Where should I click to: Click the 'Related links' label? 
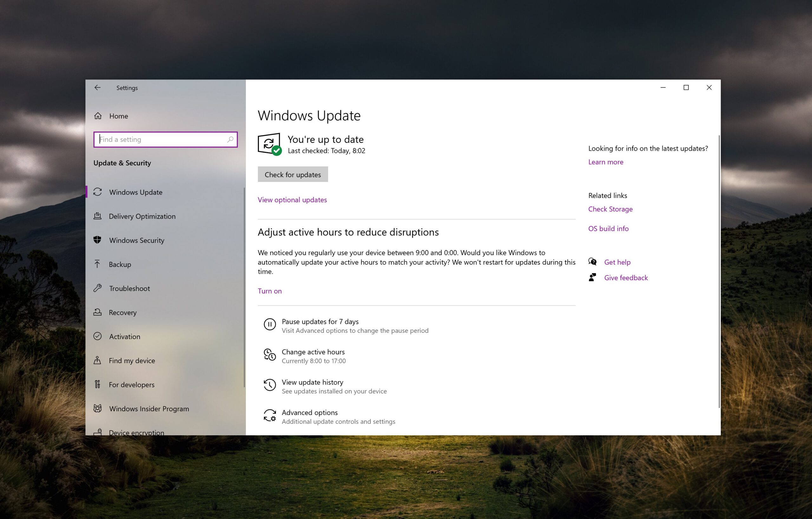[x=608, y=196]
